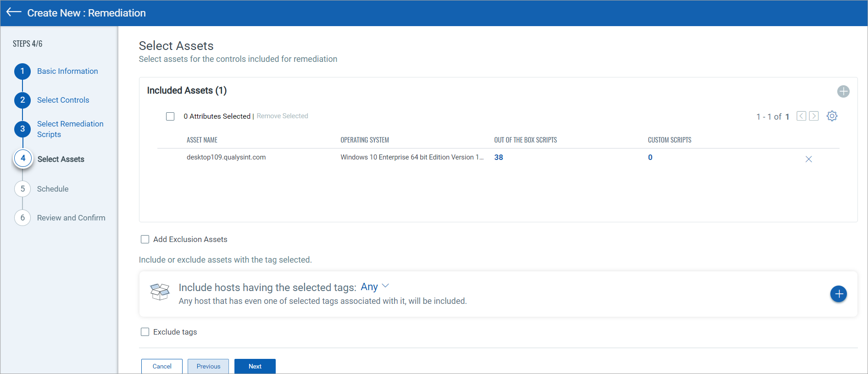Open the table settings gear icon
Viewport: 868px width, 374px height.
coord(832,116)
